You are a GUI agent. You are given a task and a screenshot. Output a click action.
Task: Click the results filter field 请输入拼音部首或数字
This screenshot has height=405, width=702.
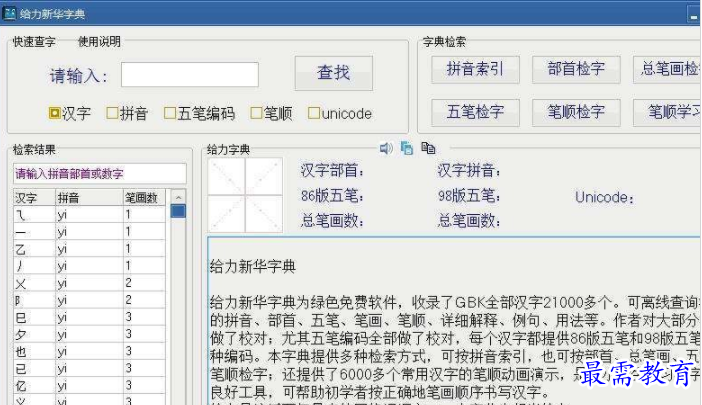(x=100, y=174)
